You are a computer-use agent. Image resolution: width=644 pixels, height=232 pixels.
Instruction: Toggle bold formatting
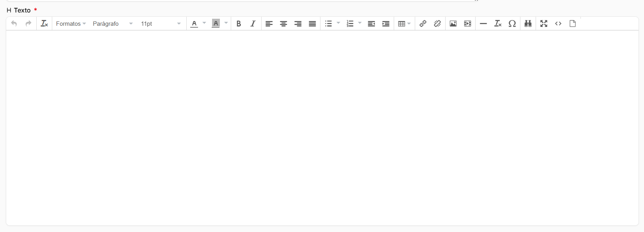[x=239, y=24]
